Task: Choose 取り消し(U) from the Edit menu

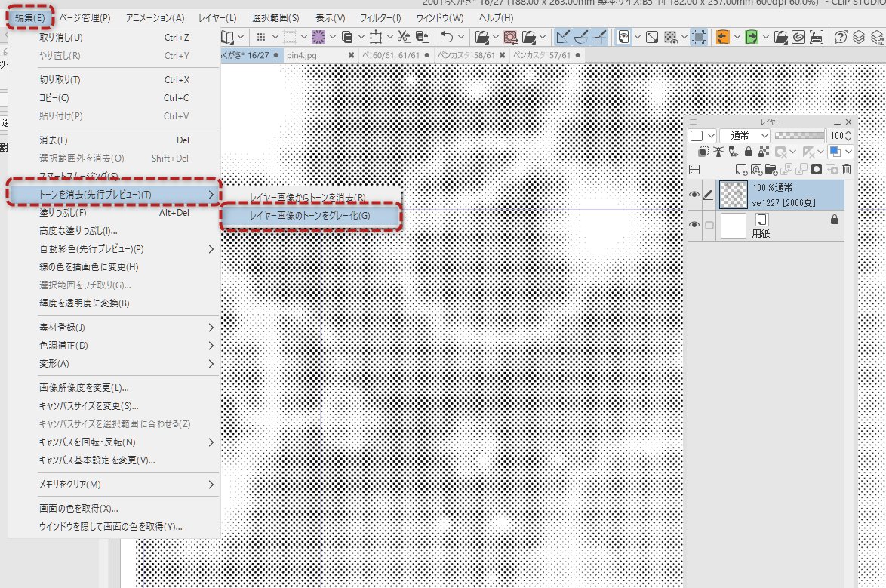Action: coord(114,37)
